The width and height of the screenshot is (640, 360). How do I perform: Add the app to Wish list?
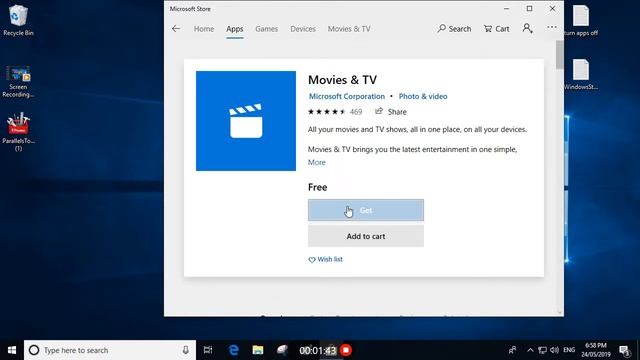(325, 260)
